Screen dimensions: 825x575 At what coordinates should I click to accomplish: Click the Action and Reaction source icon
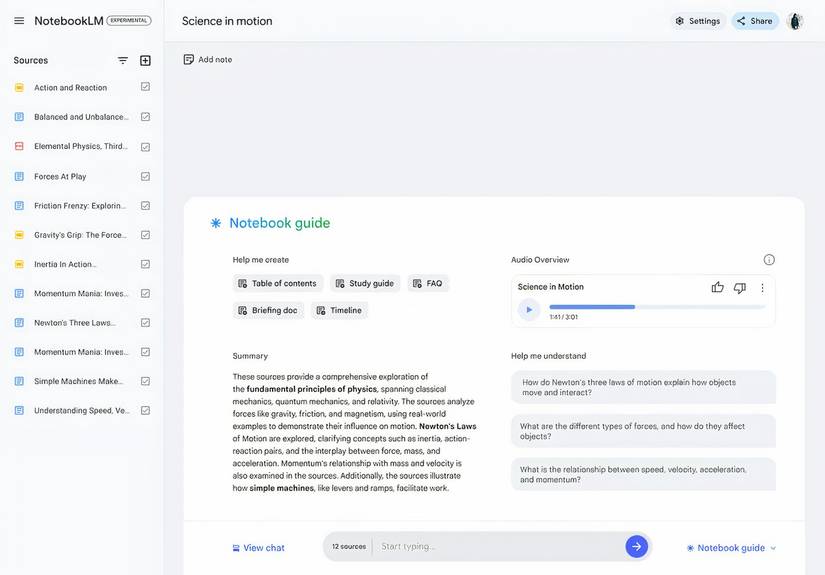click(x=19, y=87)
